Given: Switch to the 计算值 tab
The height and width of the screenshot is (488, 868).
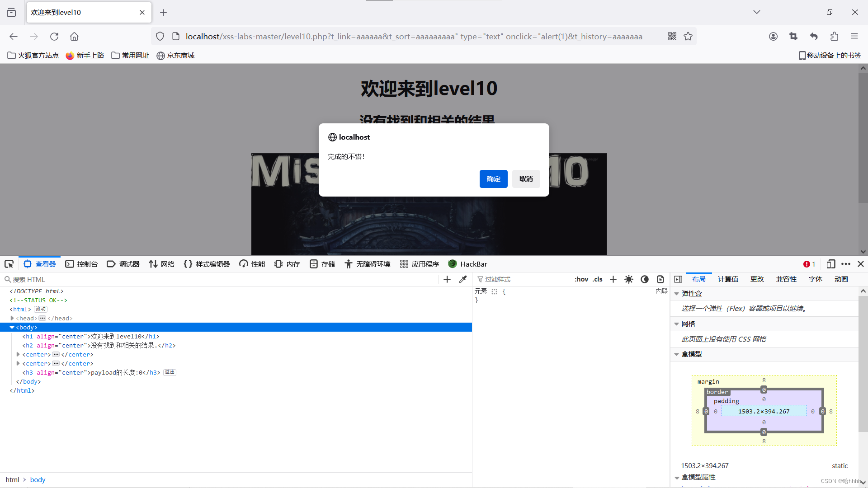Looking at the screenshot, I should point(728,279).
